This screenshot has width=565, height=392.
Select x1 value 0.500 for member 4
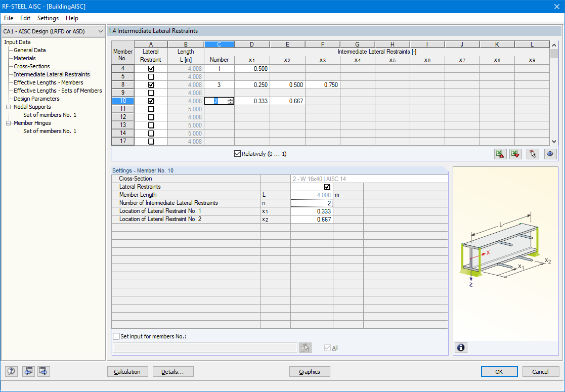point(252,69)
